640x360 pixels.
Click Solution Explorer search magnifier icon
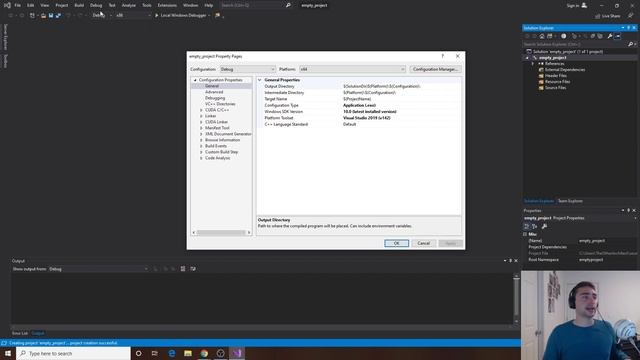[x=630, y=44]
